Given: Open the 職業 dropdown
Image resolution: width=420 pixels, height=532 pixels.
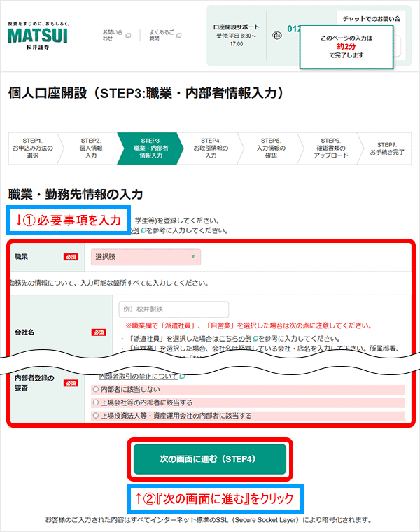Looking at the screenshot, I should coord(146,257).
